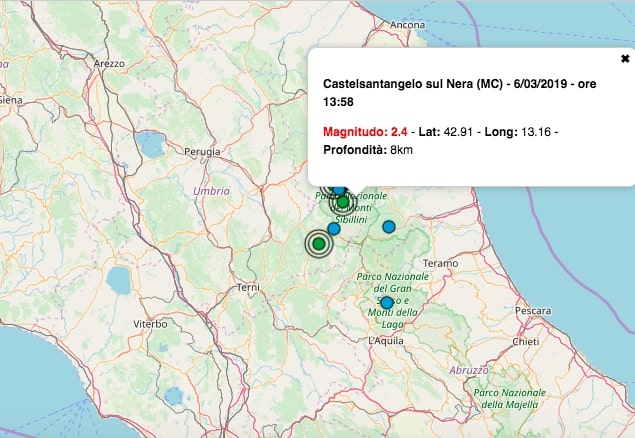Click the Terni city label
635x438 pixels.
tap(248, 288)
